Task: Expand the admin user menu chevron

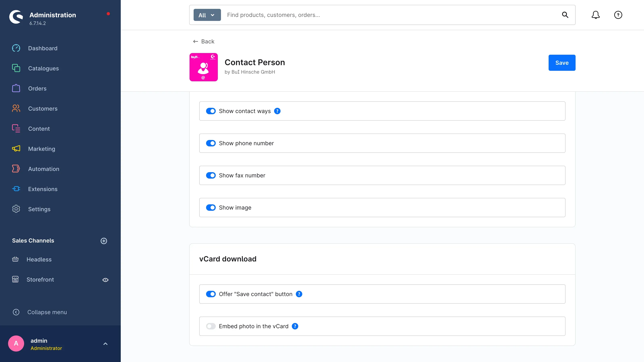Action: click(105, 344)
